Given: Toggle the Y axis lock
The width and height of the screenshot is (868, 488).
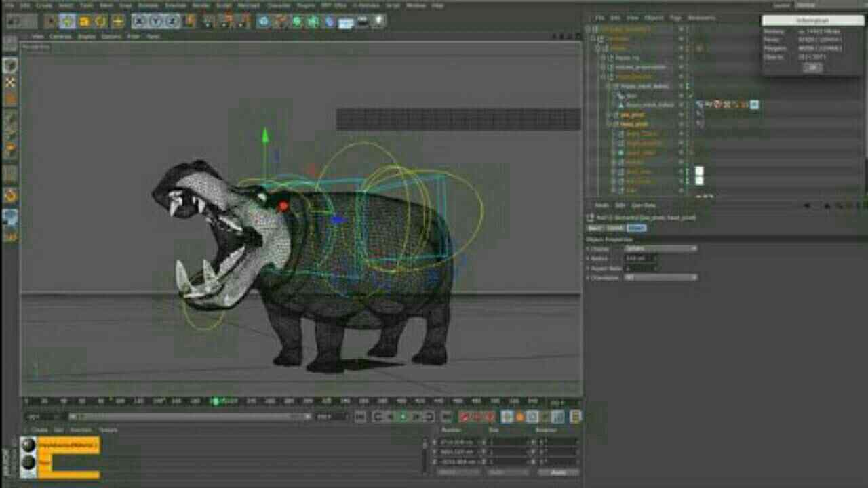Looking at the screenshot, I should click(x=155, y=21).
